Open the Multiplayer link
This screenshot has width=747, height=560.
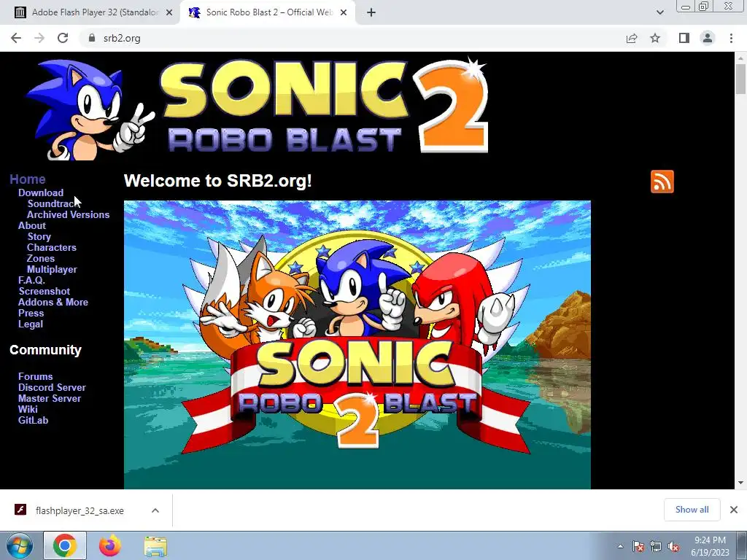pyautogui.click(x=52, y=269)
